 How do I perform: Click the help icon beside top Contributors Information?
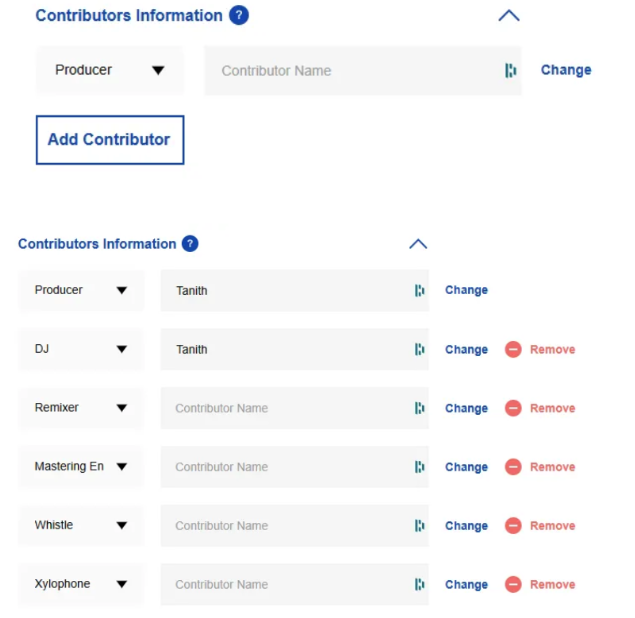pyautogui.click(x=238, y=15)
